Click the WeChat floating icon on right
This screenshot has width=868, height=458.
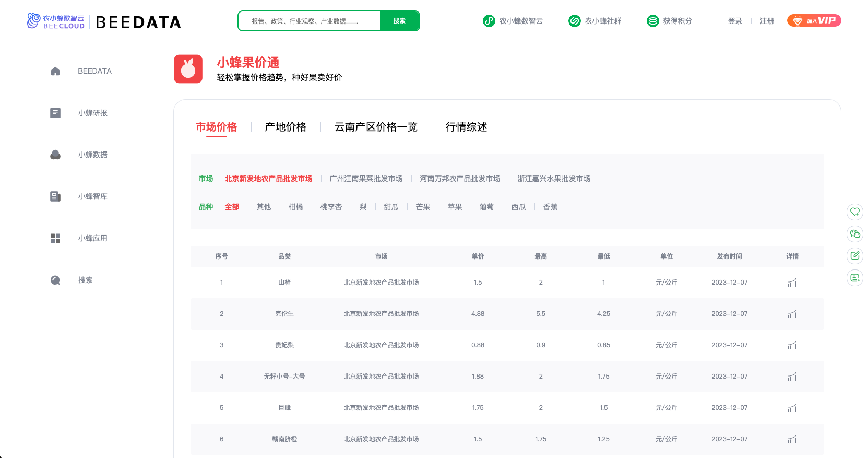[854, 234]
